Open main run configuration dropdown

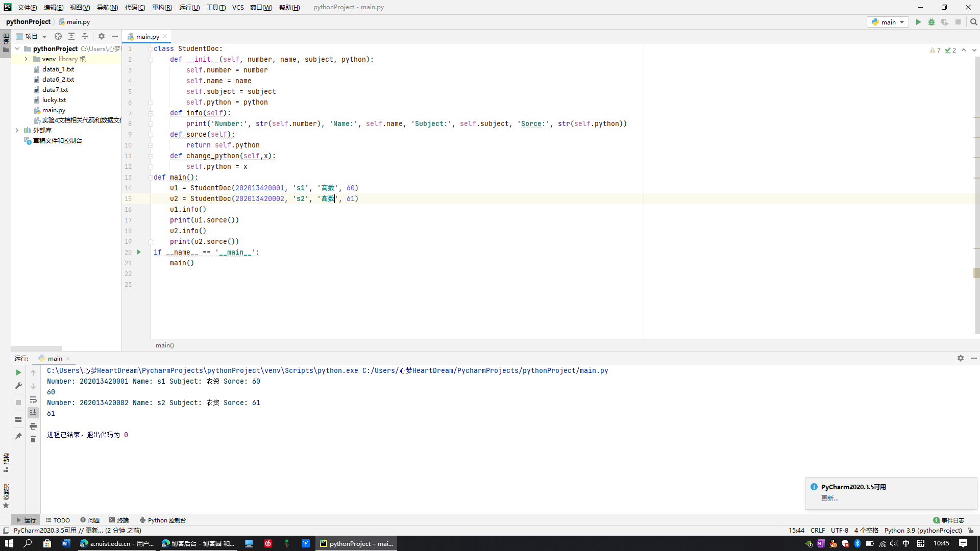coord(888,22)
